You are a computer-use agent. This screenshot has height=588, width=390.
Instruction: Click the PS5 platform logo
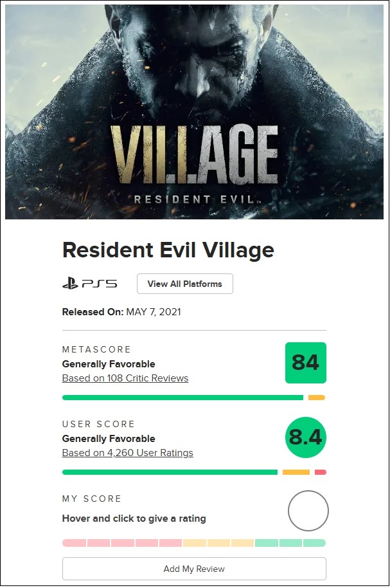[89, 284]
